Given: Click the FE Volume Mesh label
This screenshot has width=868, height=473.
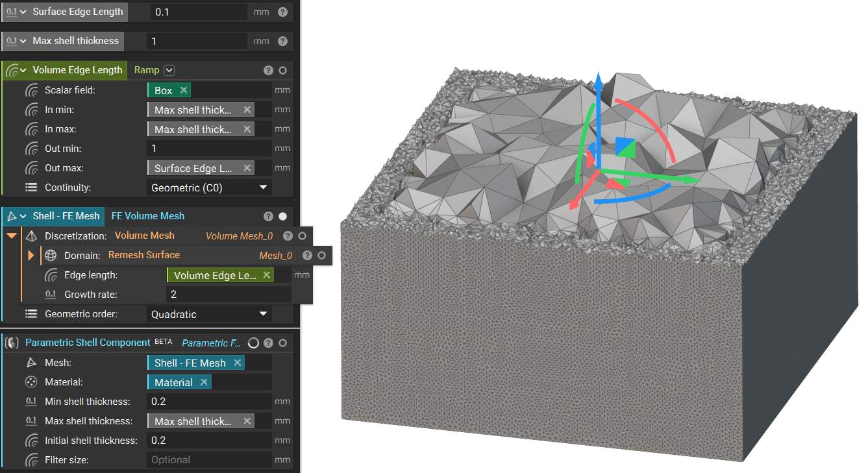Looking at the screenshot, I should click(147, 216).
